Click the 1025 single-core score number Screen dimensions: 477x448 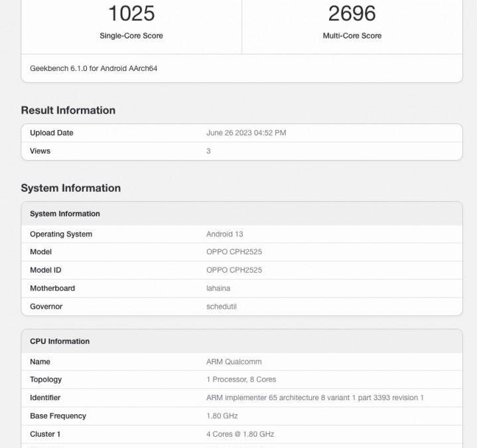click(x=131, y=13)
